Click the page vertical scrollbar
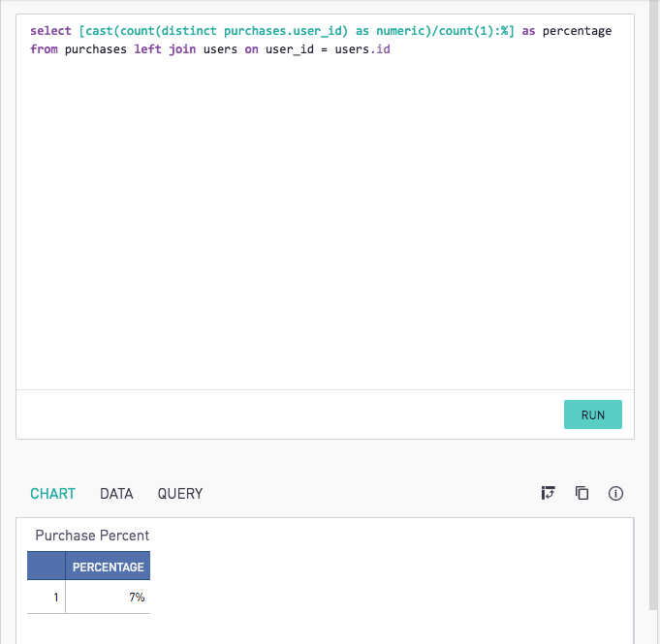The image size is (660, 644). pos(654,303)
